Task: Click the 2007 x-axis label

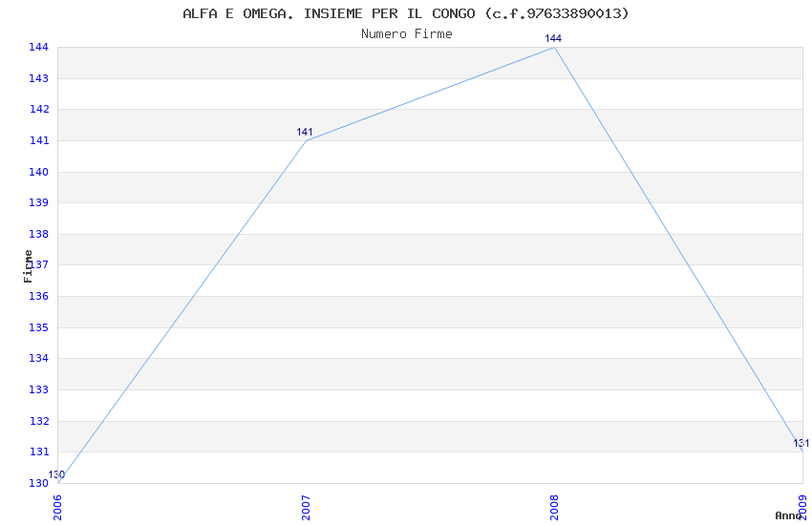Action: click(306, 508)
